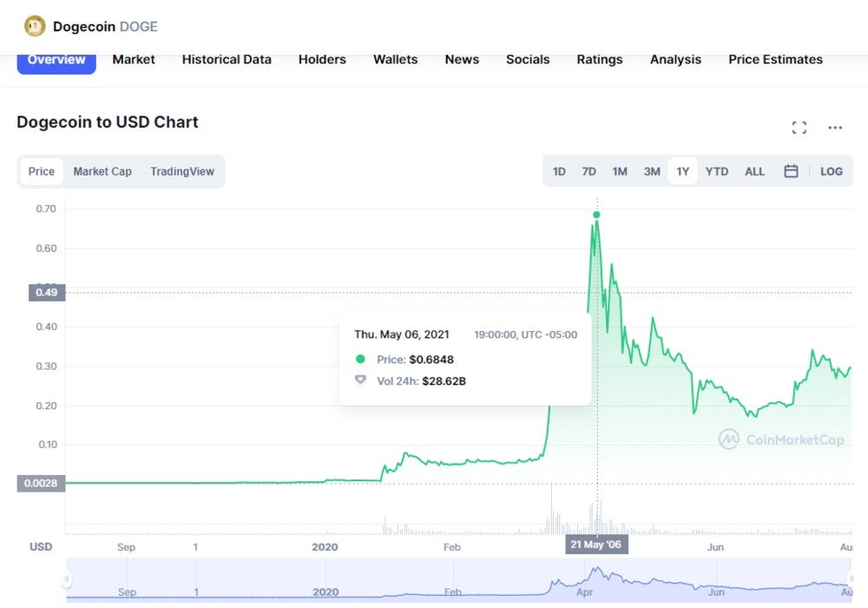
Task: Click the 0.70 y-axis label
Action: [x=46, y=208]
